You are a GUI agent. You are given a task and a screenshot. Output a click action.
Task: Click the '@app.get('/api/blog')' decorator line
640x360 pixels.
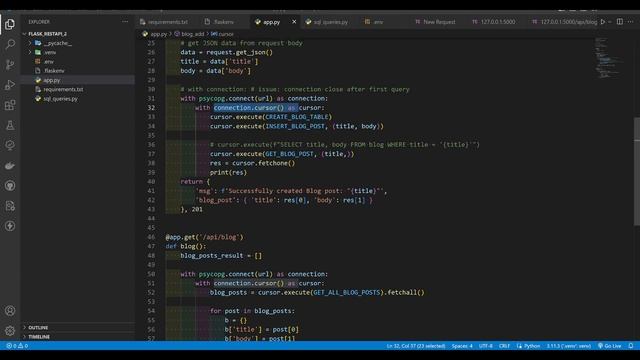pos(204,237)
